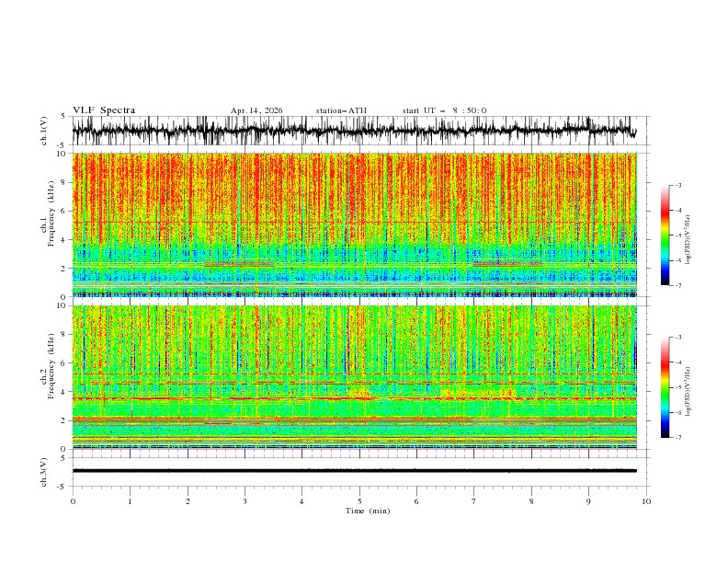Click the "-7" tick on the upper color bar
Screen dimensions: 728x563
coord(678,285)
